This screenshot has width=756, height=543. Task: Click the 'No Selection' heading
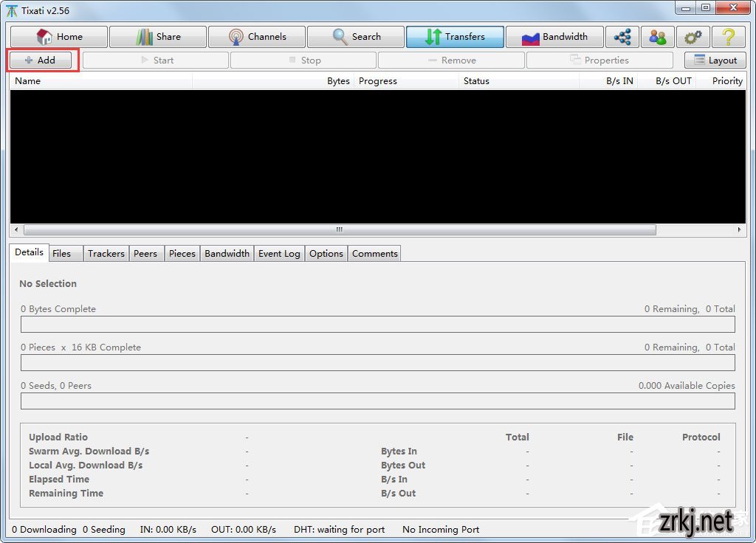48,284
